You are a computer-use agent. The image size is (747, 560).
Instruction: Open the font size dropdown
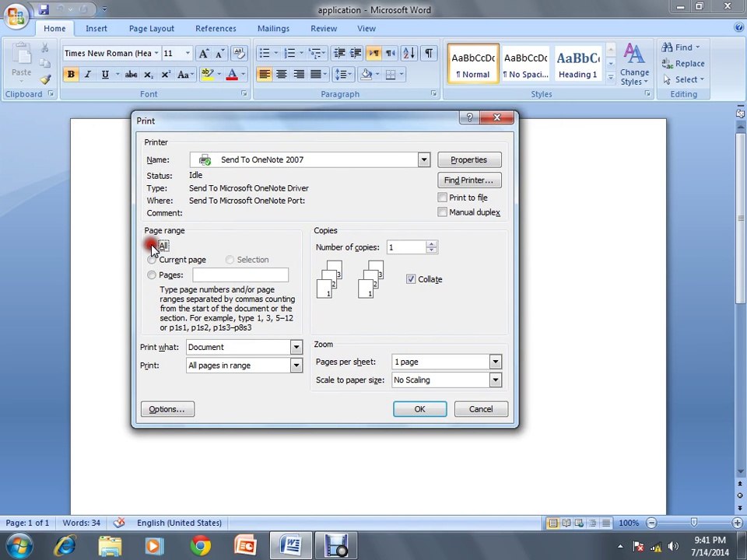188,54
